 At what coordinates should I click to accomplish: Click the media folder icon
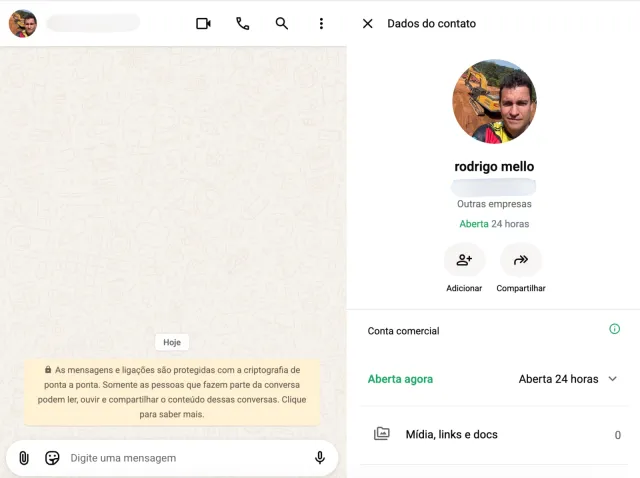[382, 434]
